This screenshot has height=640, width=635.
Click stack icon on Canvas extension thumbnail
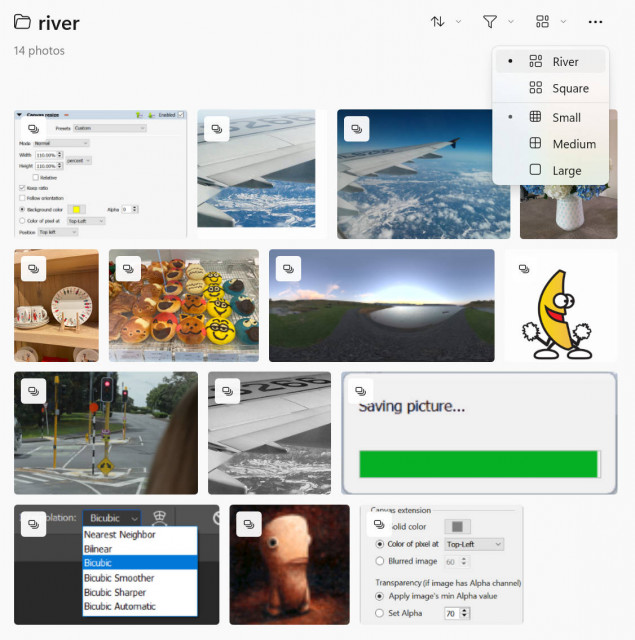380,524
